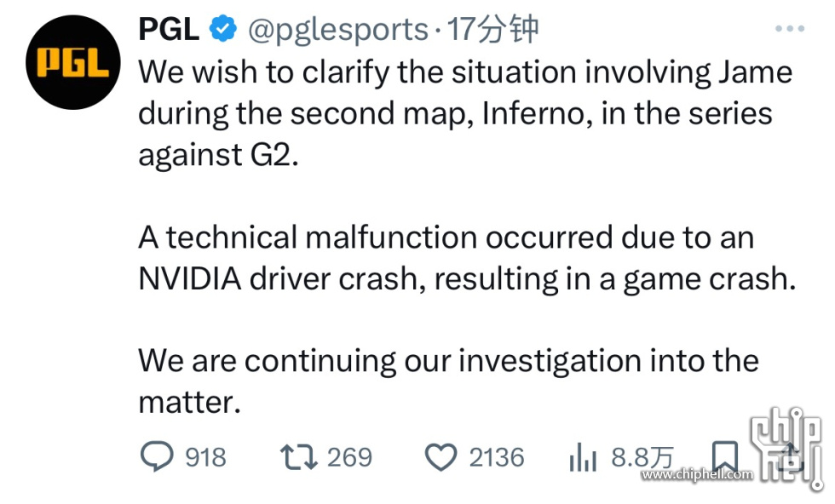Open the three-dot more options menu
This screenshot has width=835, height=504.
(x=790, y=28)
